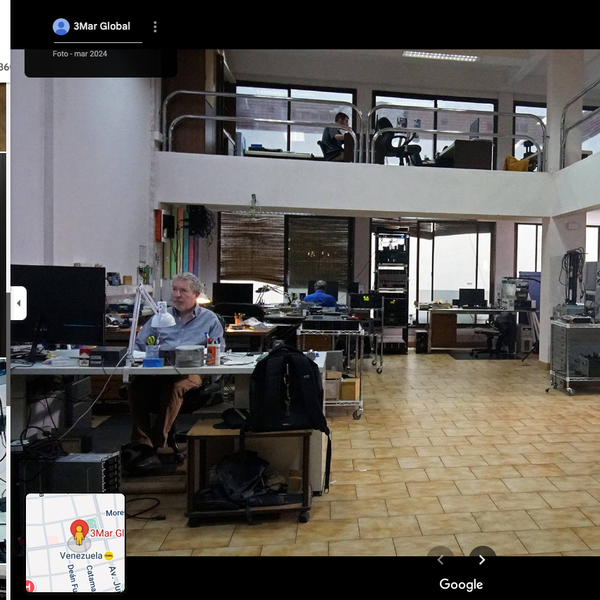
Task: Click the 3Mar Global profile avatar
Action: (x=61, y=27)
